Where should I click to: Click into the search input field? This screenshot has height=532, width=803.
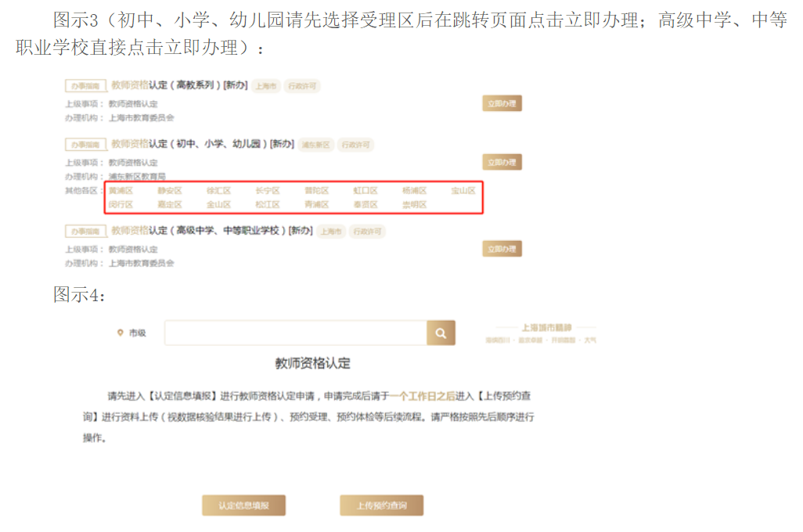pyautogui.click(x=296, y=333)
